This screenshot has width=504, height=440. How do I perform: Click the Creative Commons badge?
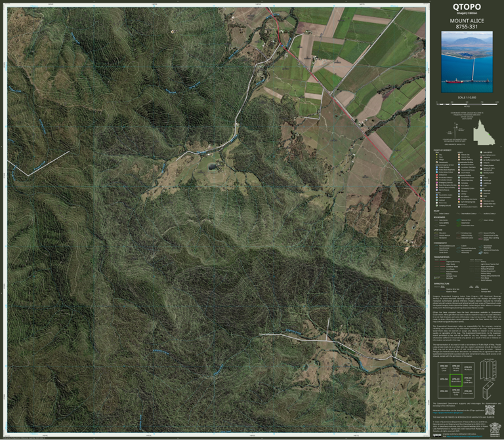tap(437, 435)
